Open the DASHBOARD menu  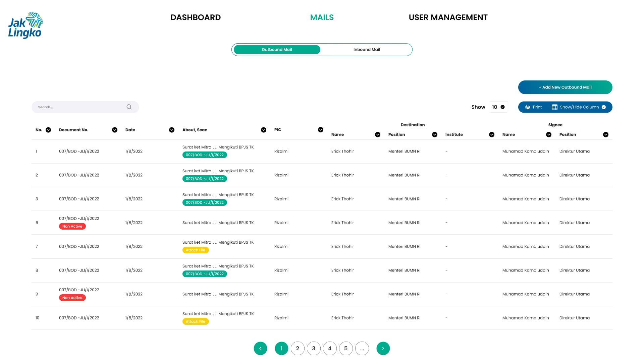[x=196, y=17]
